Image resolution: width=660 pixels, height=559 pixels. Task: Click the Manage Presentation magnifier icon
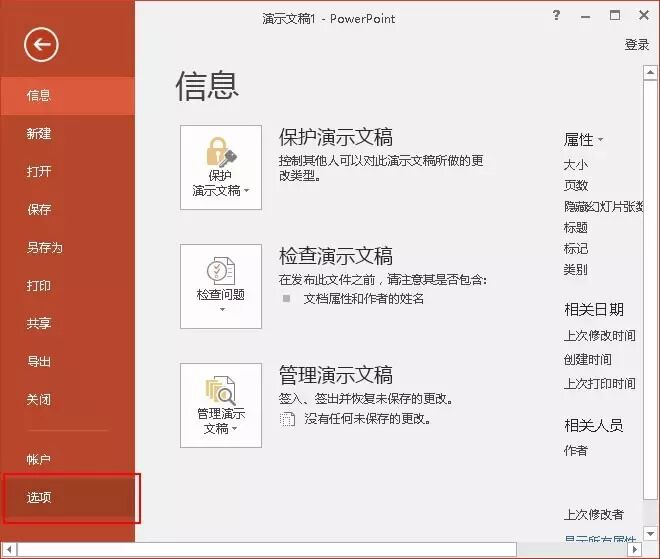(221, 389)
